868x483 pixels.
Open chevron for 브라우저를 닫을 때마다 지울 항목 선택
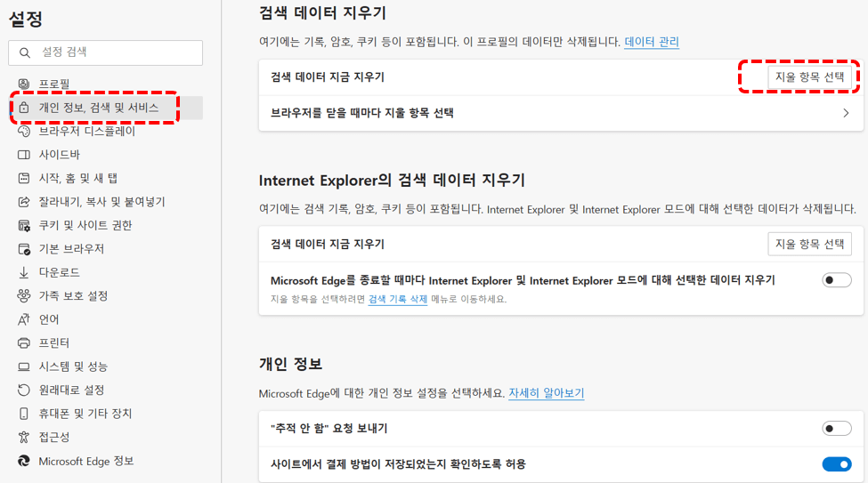coord(846,113)
